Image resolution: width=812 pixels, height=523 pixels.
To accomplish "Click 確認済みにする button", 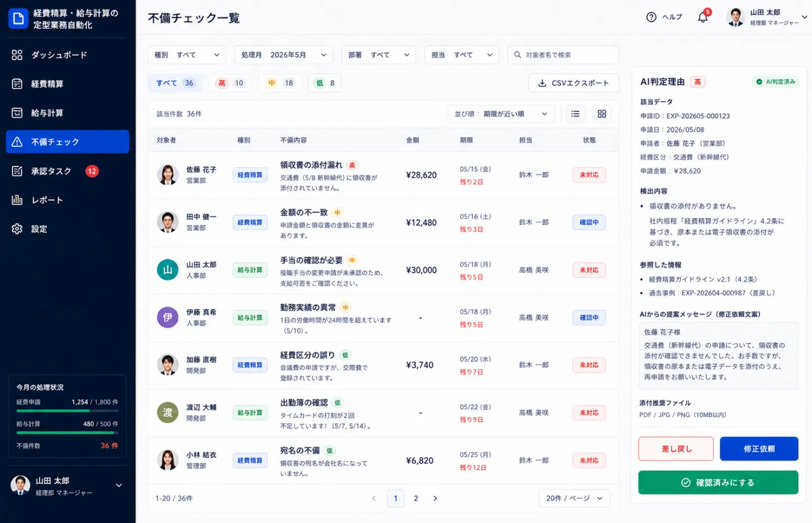I will [718, 482].
